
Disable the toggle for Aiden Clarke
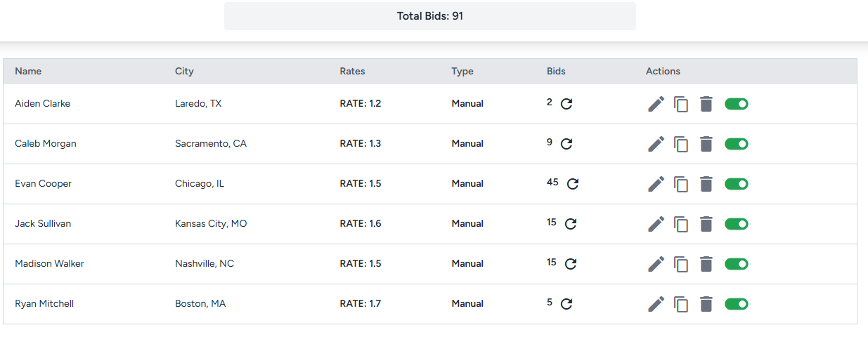click(736, 104)
